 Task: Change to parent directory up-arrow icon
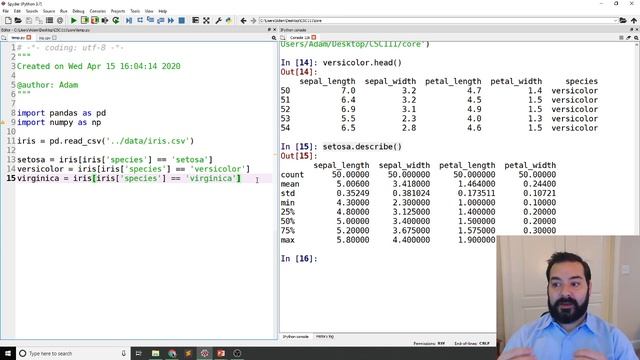pyautogui.click(x=633, y=20)
